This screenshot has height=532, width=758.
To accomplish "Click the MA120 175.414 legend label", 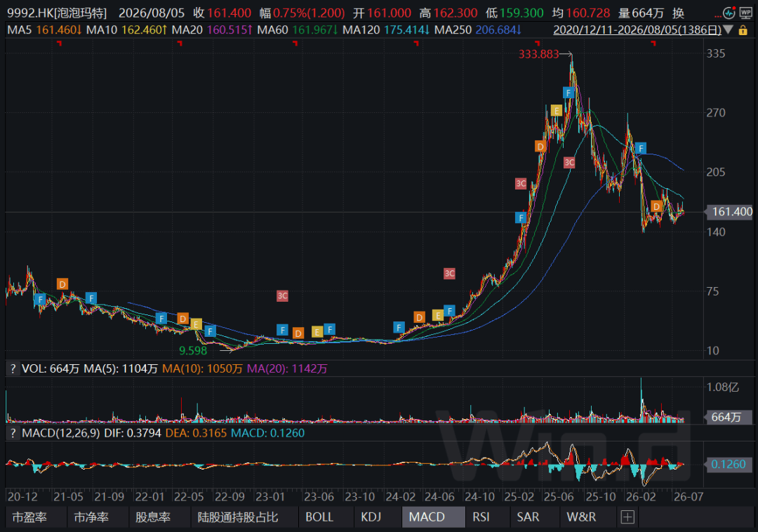I will [386, 30].
